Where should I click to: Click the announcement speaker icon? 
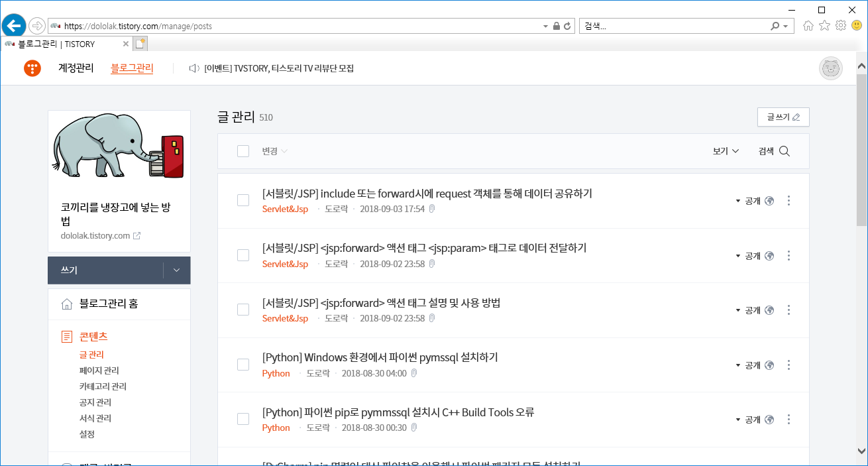coord(194,68)
